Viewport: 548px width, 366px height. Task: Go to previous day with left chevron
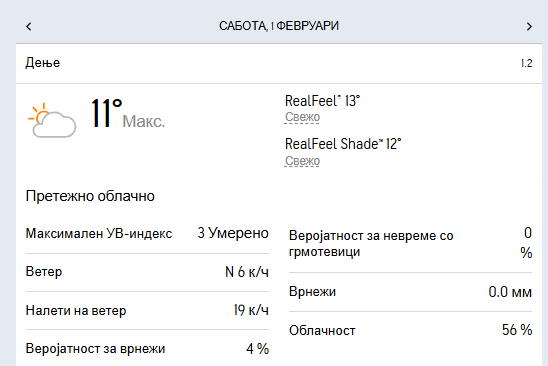coord(29,26)
